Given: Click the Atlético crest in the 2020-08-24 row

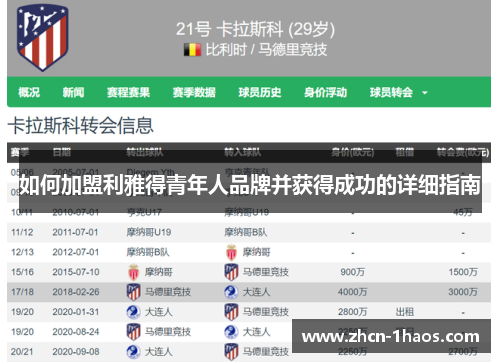Looking at the screenshot, I should (x=134, y=332).
